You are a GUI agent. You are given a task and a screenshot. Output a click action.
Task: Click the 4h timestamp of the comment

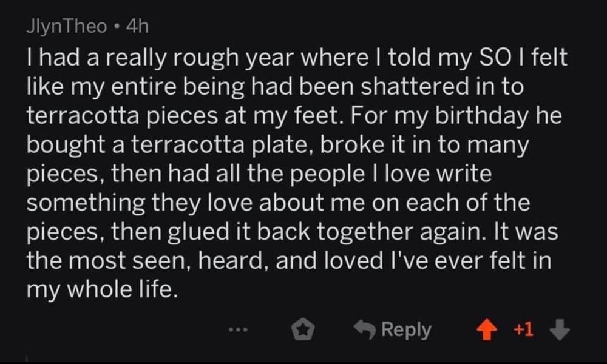pyautogui.click(x=137, y=26)
